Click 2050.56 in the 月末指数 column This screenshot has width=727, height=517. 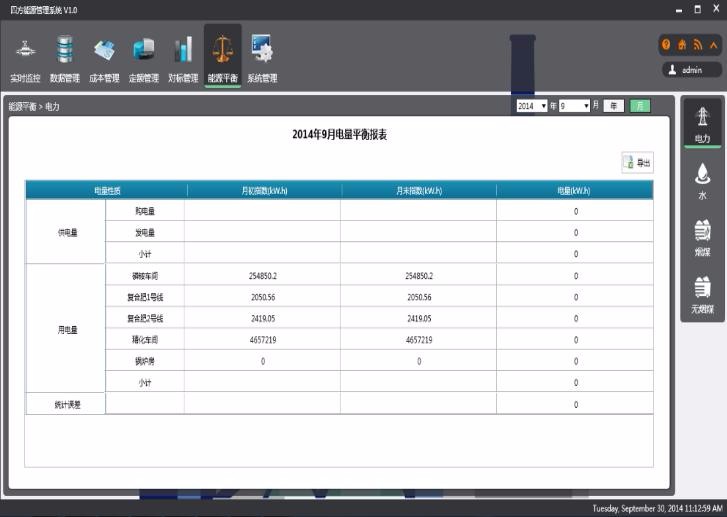tap(419, 297)
